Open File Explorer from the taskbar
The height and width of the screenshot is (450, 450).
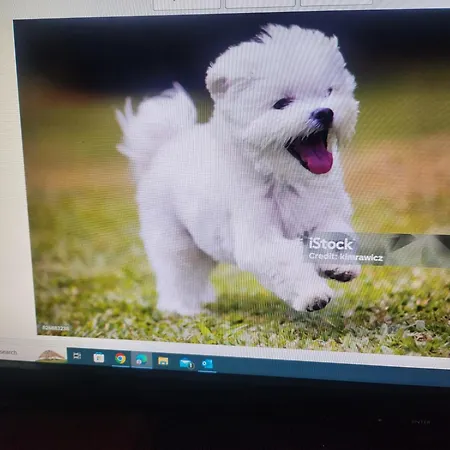[x=163, y=361]
